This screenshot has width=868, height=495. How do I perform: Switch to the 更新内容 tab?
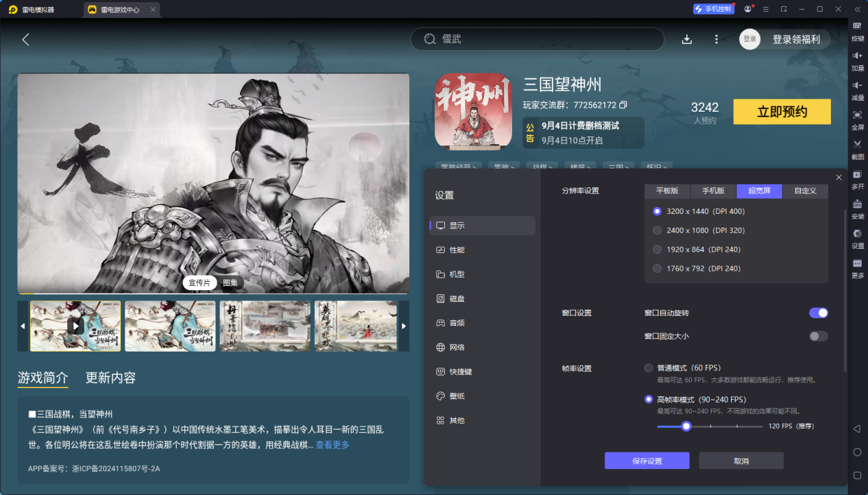[110, 378]
